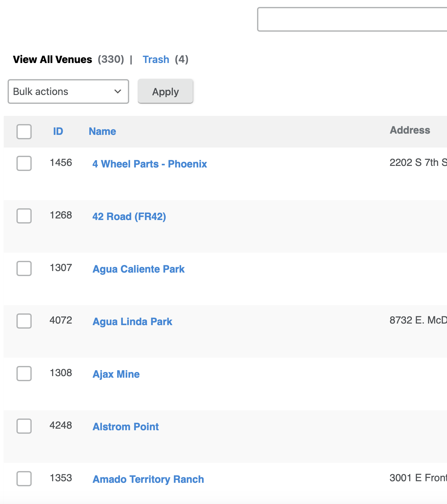Select the checkbox for 42 Road (FR42)
This screenshot has height=504, width=447.
tap(24, 216)
